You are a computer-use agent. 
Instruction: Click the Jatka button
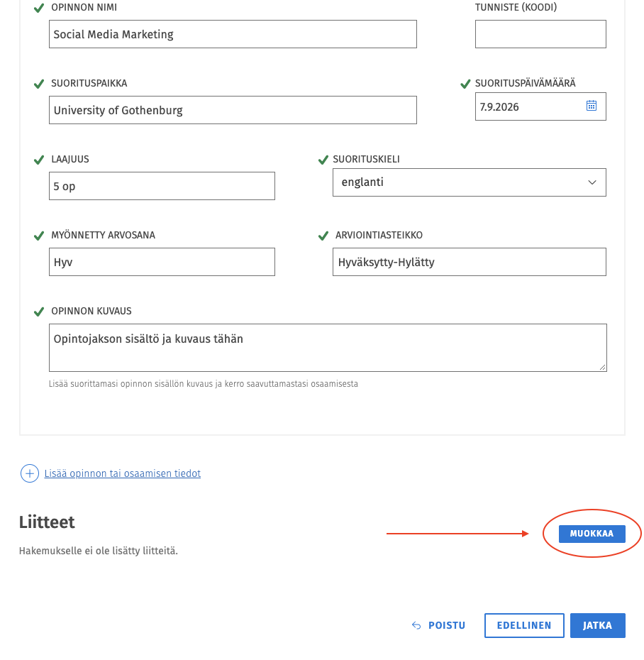point(597,625)
